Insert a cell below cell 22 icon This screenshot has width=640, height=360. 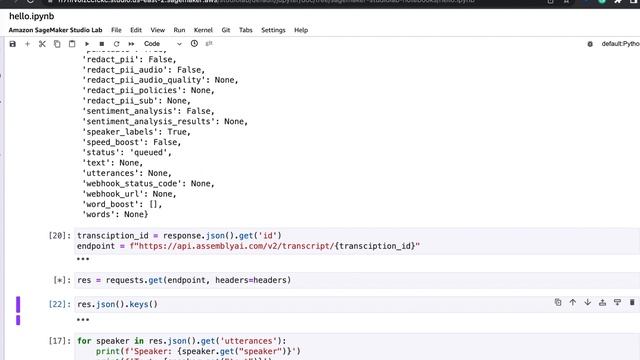[x=617, y=302]
